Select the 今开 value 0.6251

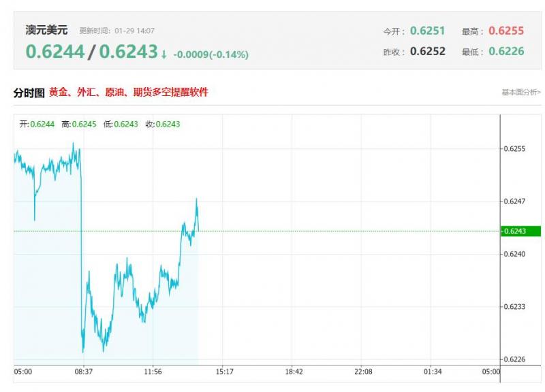(x=428, y=31)
